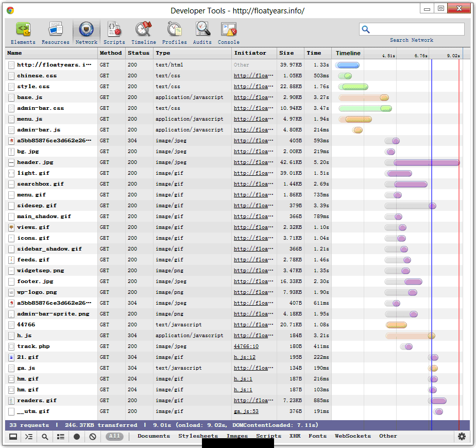Toggle network recording with the record button

(77, 437)
